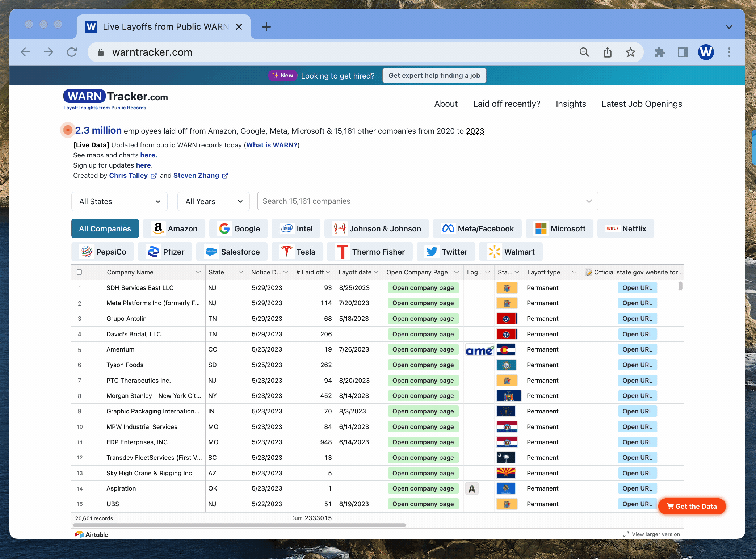Click the expand arrows for larger version

[x=626, y=535]
